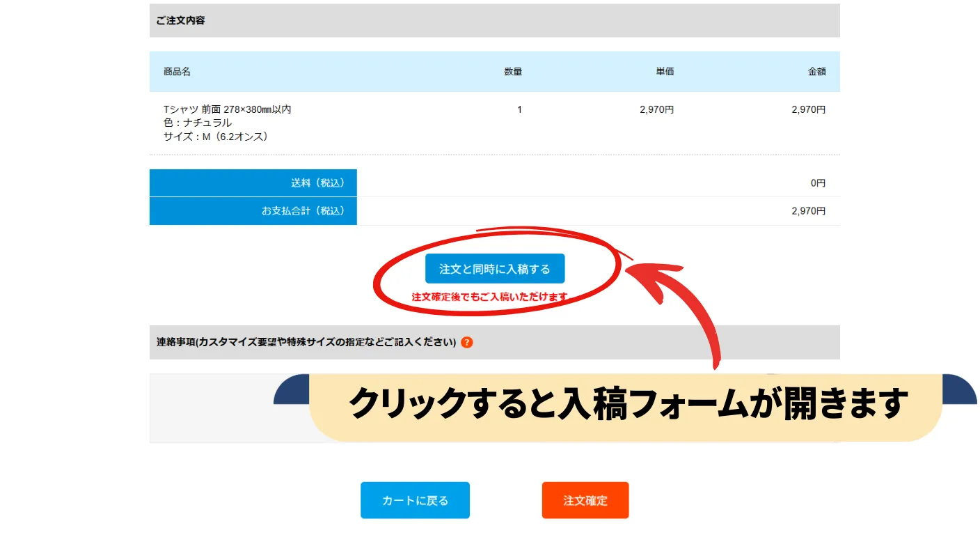
Task: Click the 注文と同時に入稿する button
Action: pyautogui.click(x=495, y=269)
